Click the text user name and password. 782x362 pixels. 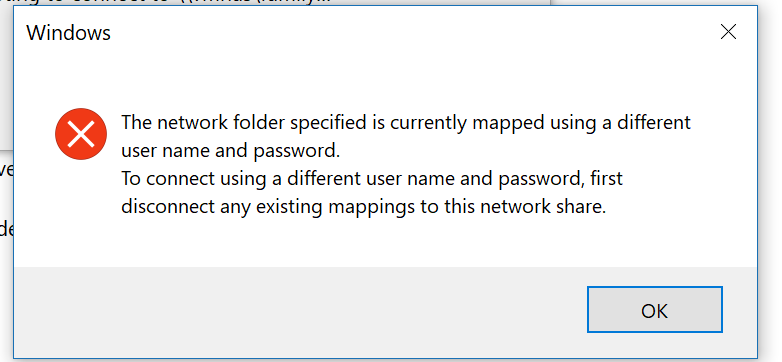coord(230,151)
